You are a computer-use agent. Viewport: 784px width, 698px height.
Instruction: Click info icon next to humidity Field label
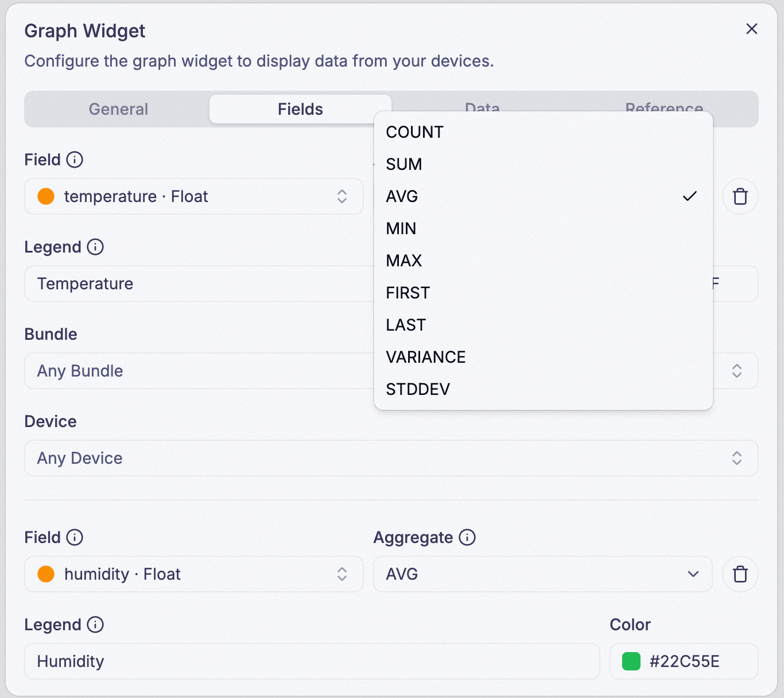pyautogui.click(x=75, y=537)
